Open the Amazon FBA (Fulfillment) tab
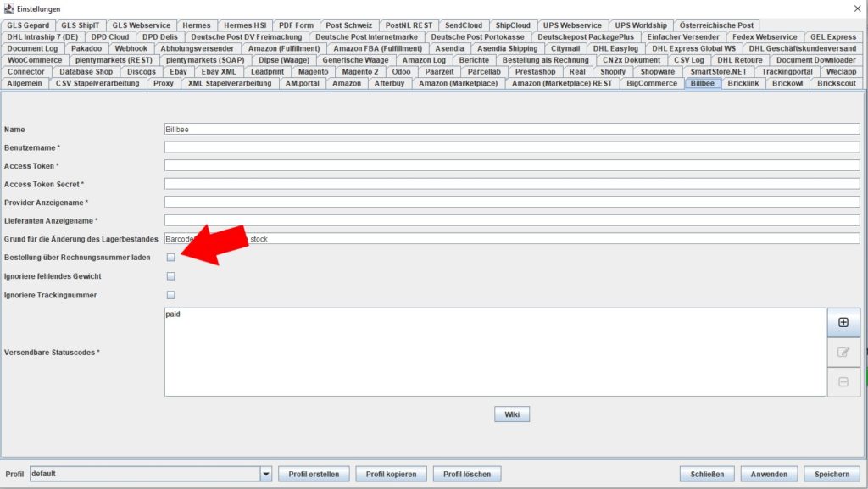868x489 pixels. click(377, 48)
